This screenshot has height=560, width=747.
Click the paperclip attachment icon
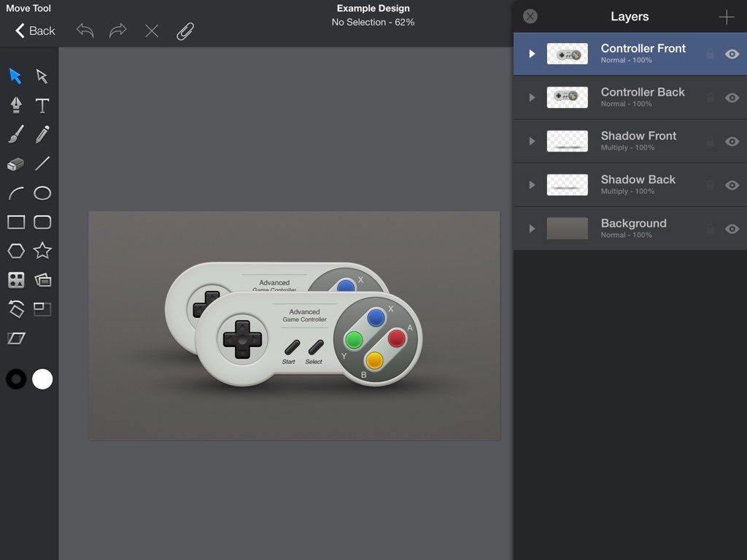[185, 31]
